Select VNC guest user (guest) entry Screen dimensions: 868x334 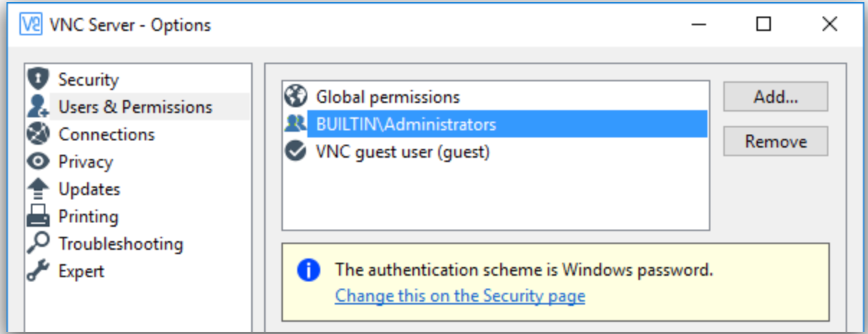coord(494,152)
